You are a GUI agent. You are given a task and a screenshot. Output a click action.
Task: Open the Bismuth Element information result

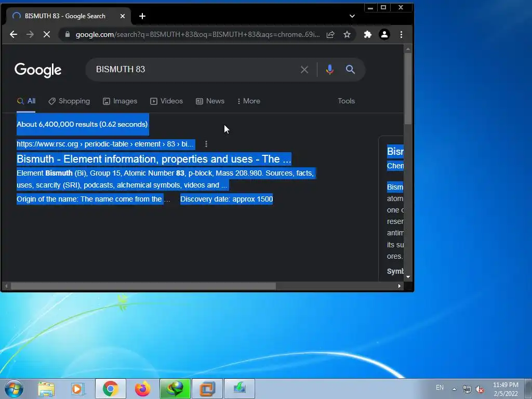(x=154, y=159)
